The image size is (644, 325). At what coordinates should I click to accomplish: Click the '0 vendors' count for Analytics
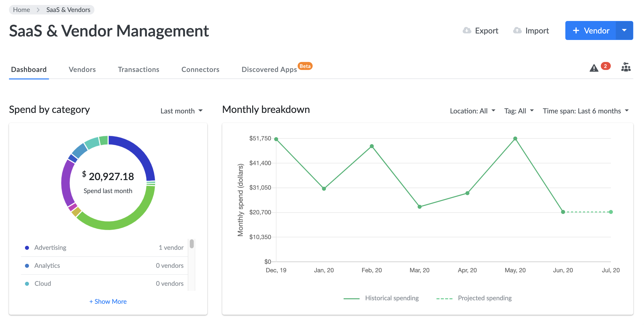tap(170, 266)
